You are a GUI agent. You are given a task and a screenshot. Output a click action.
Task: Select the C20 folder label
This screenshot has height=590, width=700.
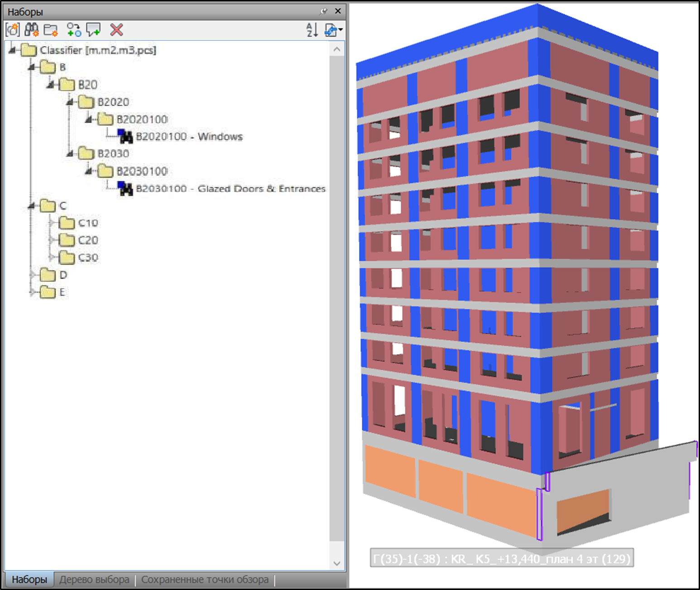click(x=88, y=240)
